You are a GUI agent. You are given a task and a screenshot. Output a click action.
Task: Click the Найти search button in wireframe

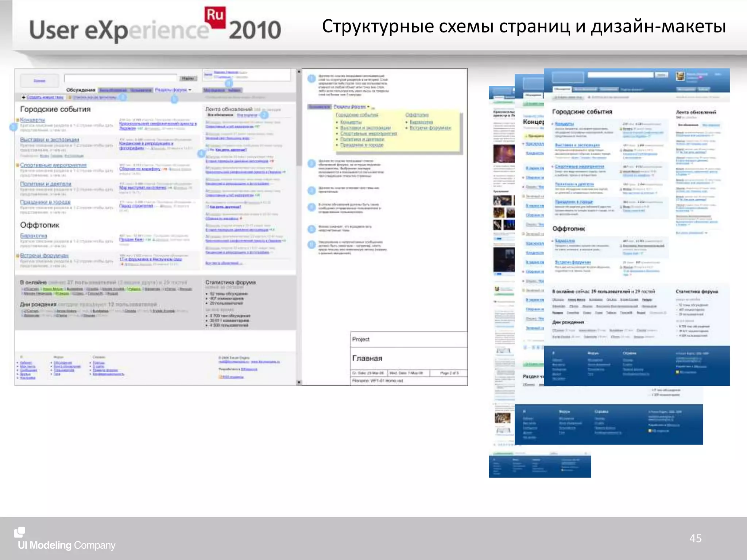click(x=188, y=78)
